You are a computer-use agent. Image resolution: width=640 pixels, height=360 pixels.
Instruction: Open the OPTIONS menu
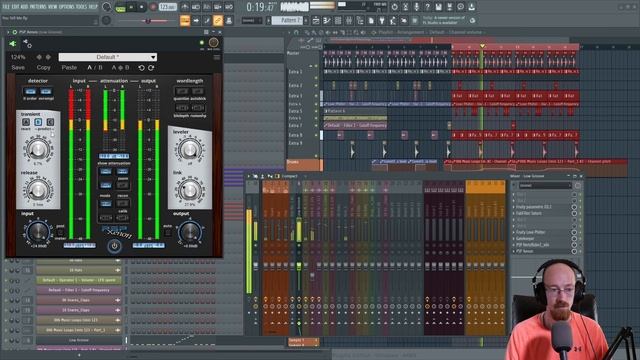(x=67, y=7)
